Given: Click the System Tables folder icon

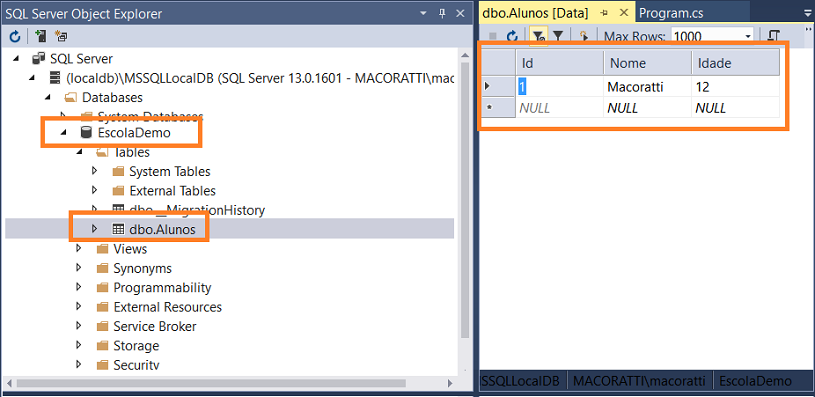Looking at the screenshot, I should 119,171.
